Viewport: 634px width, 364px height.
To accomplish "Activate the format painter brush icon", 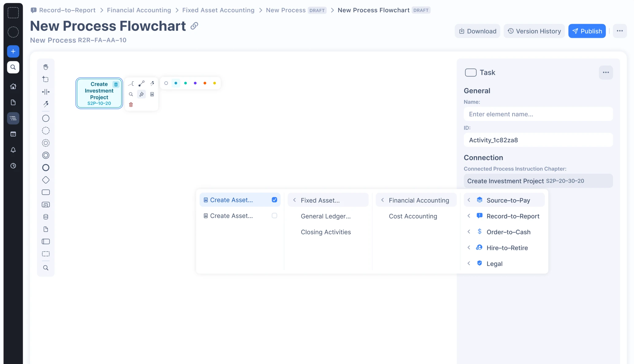I will tap(141, 94).
